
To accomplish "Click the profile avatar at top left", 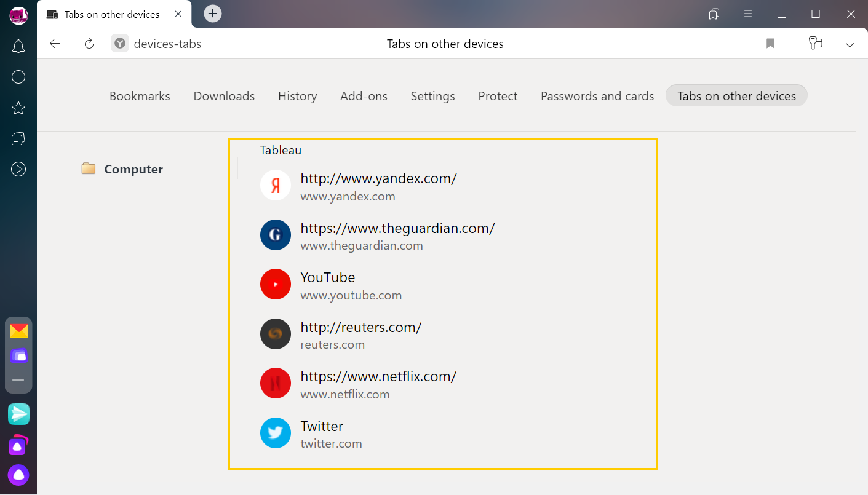I will tap(18, 16).
